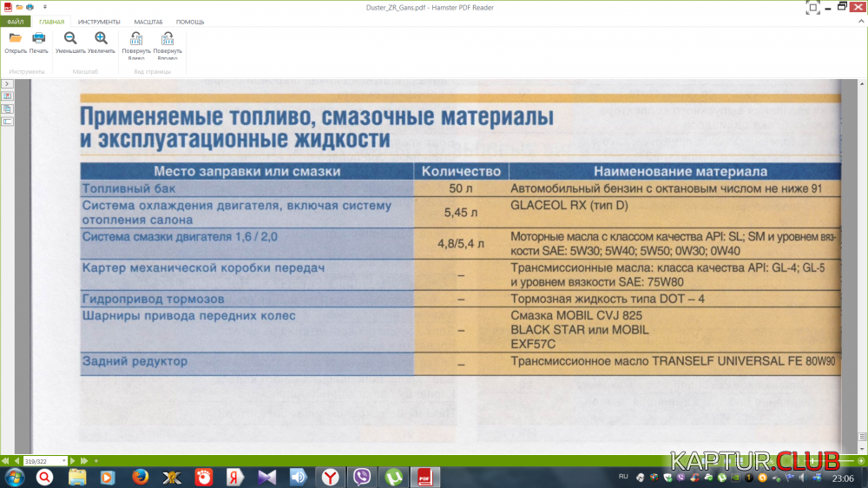This screenshot has height=488, width=868.
Task: Zoom in with the Увеличить magnifier
Action: click(x=102, y=38)
